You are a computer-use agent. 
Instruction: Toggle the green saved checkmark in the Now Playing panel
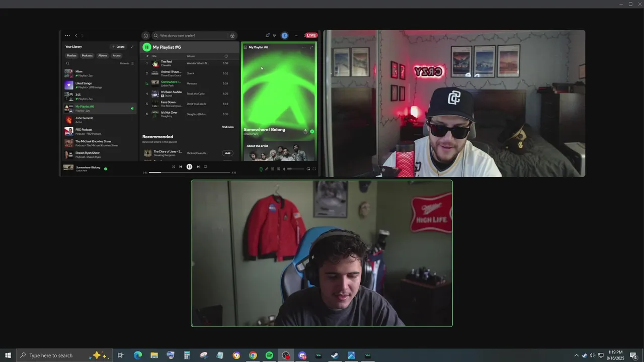point(312,131)
